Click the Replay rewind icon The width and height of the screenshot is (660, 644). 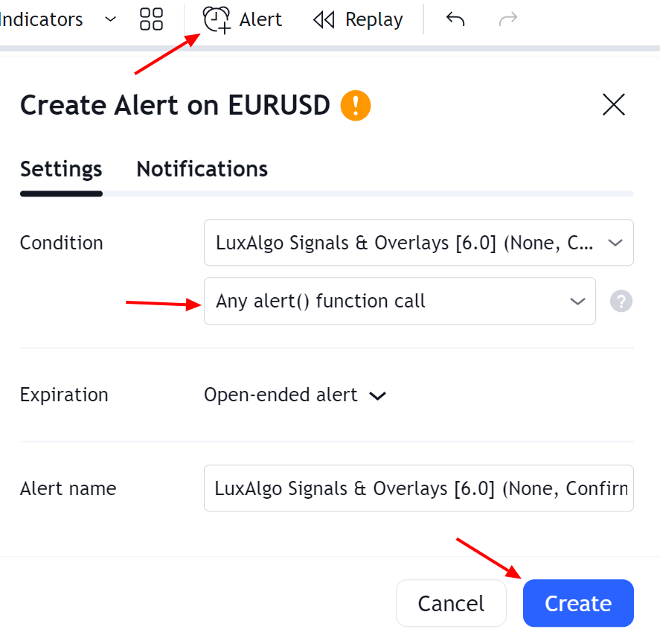[x=324, y=20]
